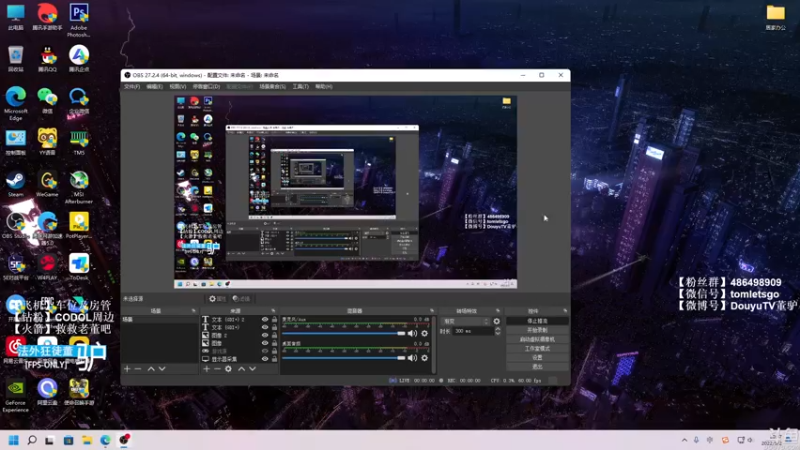
Task: Lock the 文本 (GDI+) 2 source
Action: (274, 319)
